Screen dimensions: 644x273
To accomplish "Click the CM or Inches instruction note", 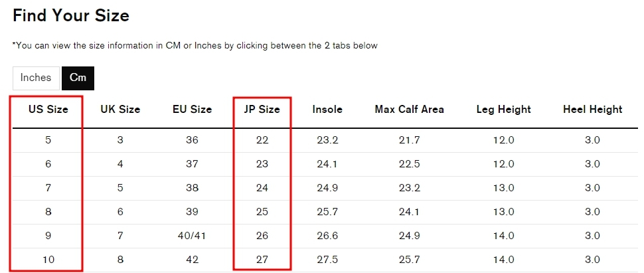I will pyautogui.click(x=195, y=46).
